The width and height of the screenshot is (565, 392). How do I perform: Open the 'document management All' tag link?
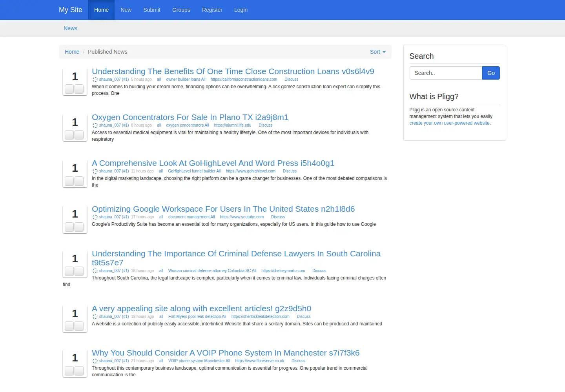pos(191,217)
